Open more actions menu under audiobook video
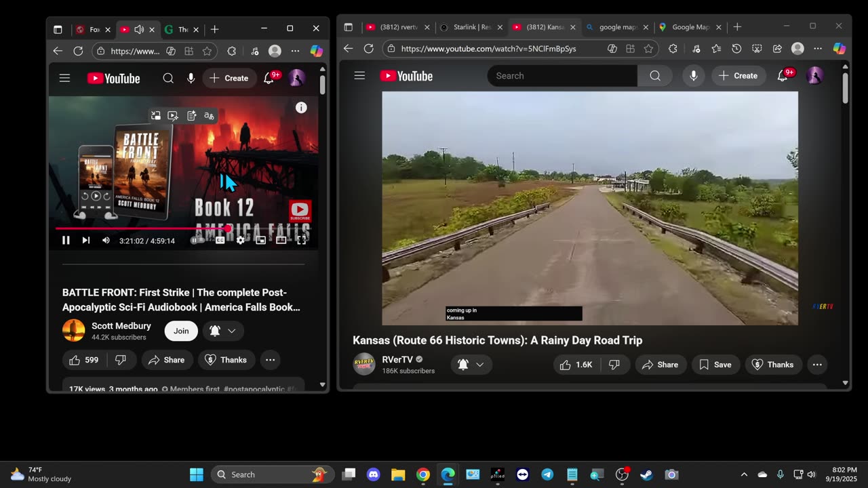868x488 pixels. click(x=270, y=360)
